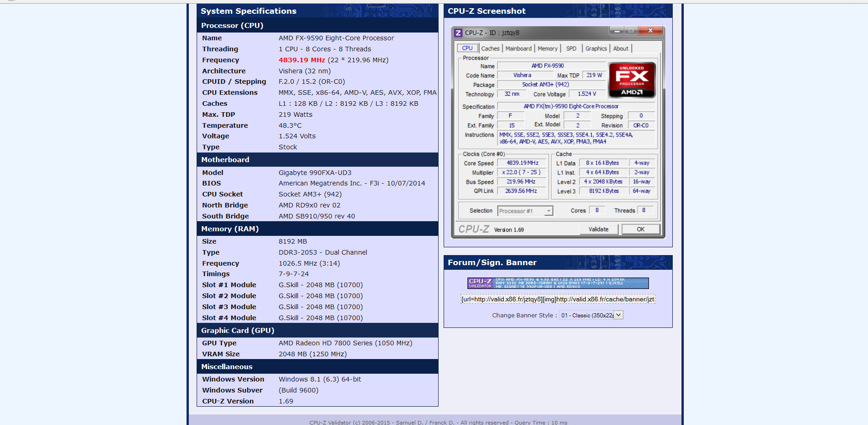Screen dimensions: 868x425
Task: Click the DDR3-2053 - Dual Channel value
Action: tap(323, 252)
